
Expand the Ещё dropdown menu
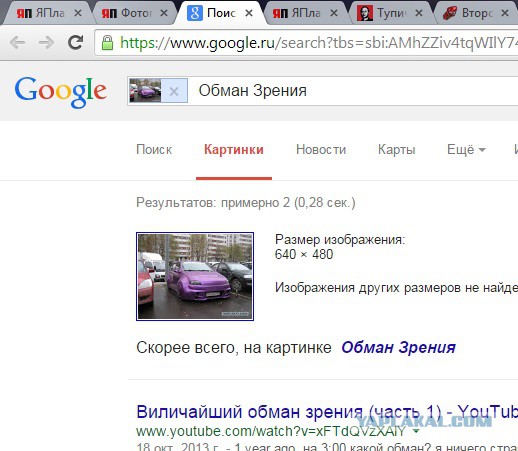pyautogui.click(x=466, y=150)
